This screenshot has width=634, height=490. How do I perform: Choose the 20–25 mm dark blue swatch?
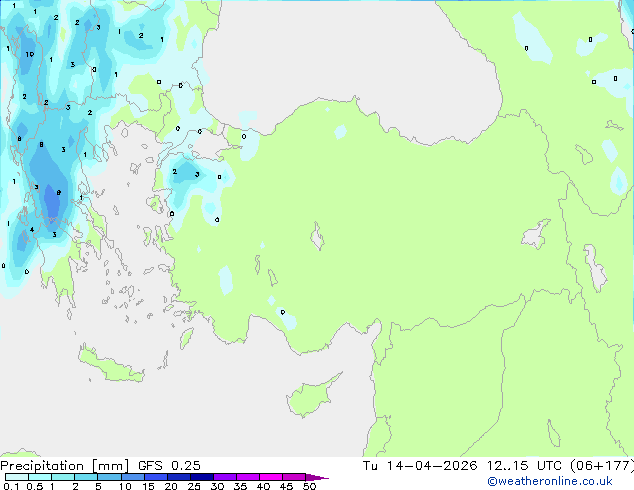coord(178,477)
